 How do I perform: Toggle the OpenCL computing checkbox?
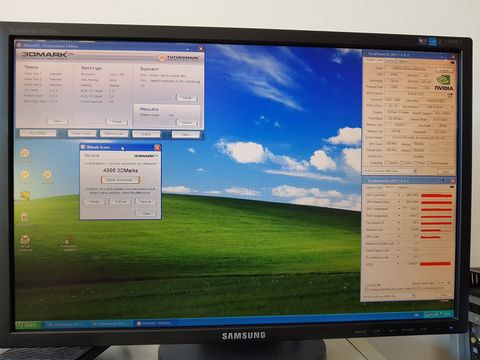coord(387,163)
